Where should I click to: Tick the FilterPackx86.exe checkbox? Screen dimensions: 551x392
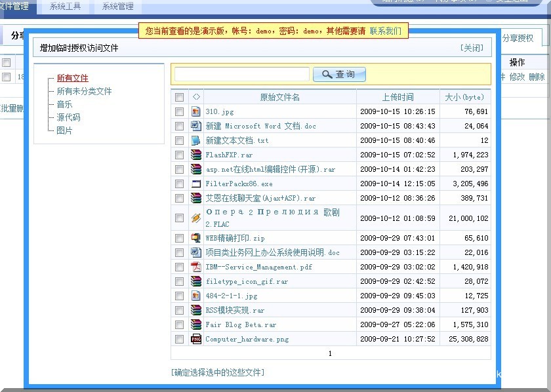tap(179, 184)
